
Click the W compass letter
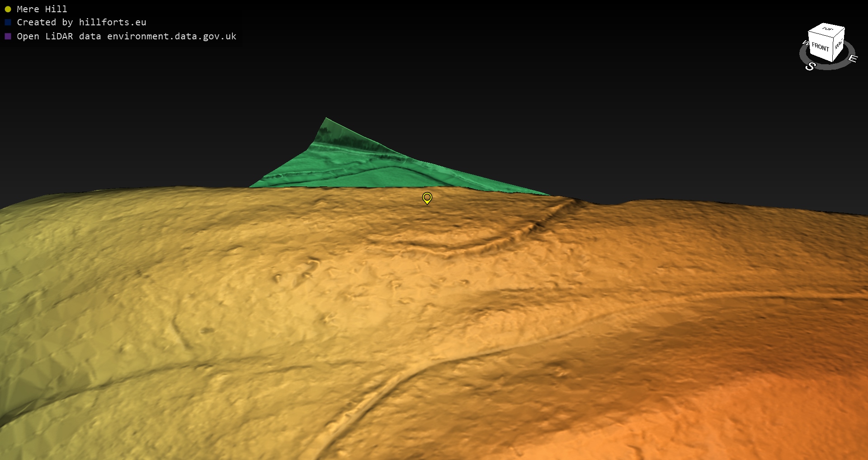coord(805,43)
